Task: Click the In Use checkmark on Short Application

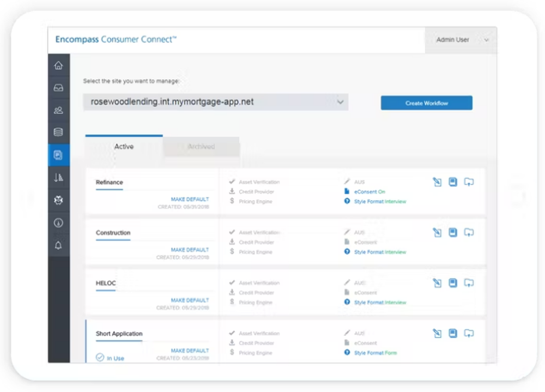Action: (100, 358)
